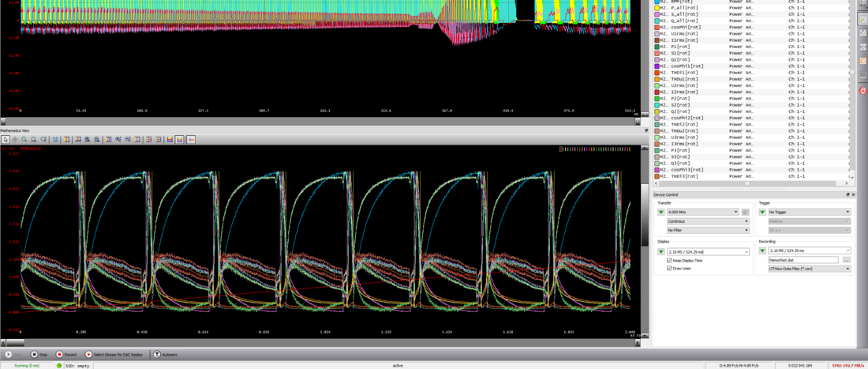Viewport: 868px width, 369px height.
Task: Toggle color box for M2.cosPhi[rot] channel
Action: click(657, 28)
